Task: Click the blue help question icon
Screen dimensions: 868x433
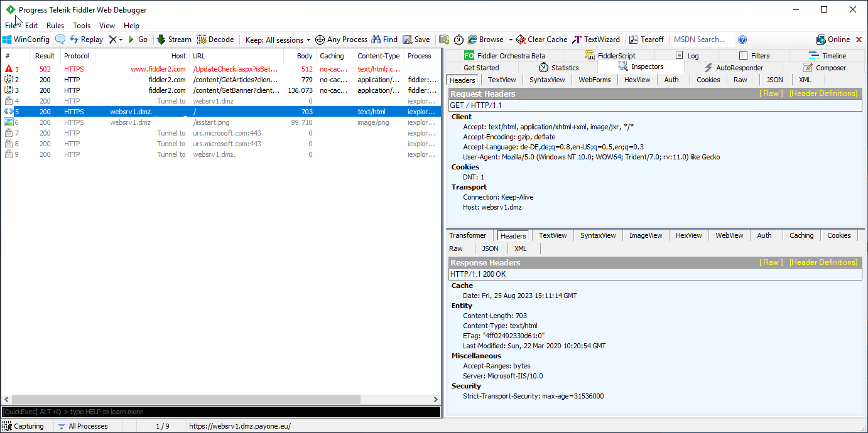Action: pyautogui.click(x=742, y=40)
